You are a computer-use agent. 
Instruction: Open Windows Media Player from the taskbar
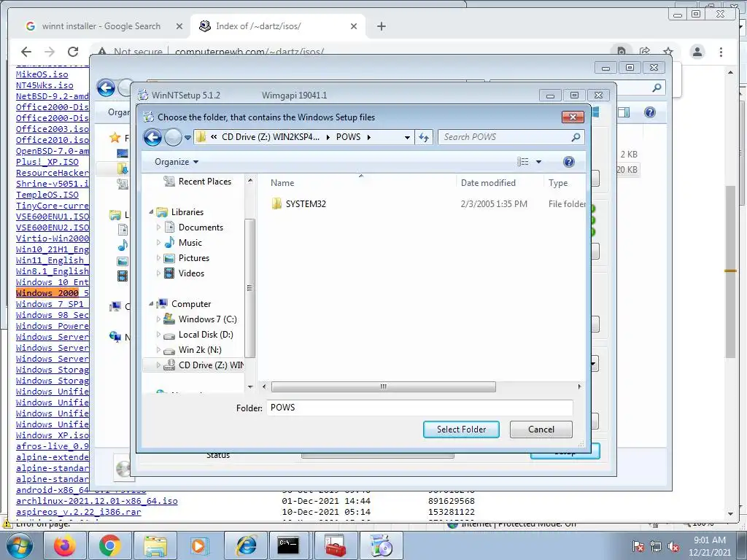[199, 545]
